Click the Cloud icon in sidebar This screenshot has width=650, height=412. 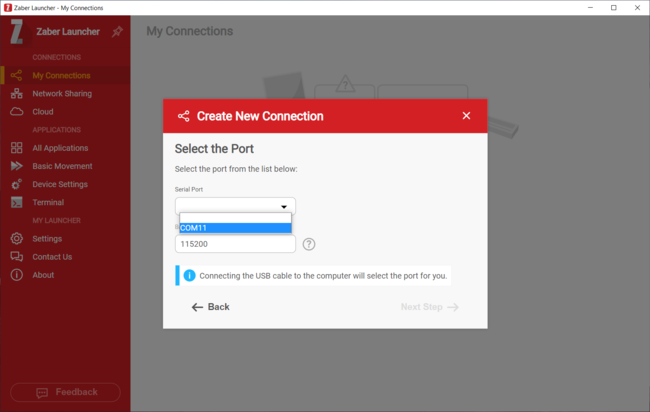(x=16, y=112)
